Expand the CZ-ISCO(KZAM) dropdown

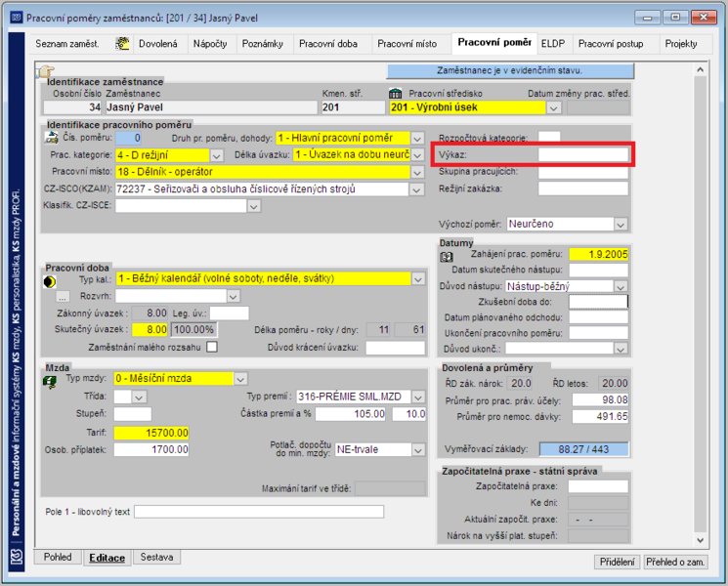click(416, 189)
